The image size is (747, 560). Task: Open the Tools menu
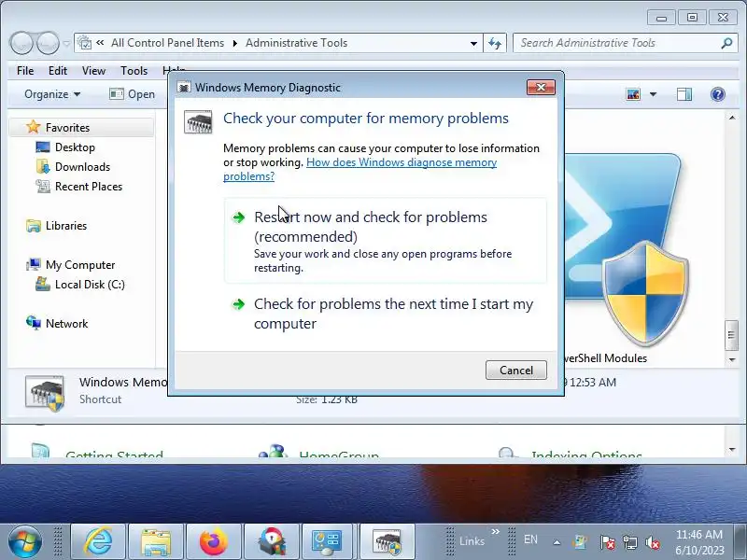134,71
